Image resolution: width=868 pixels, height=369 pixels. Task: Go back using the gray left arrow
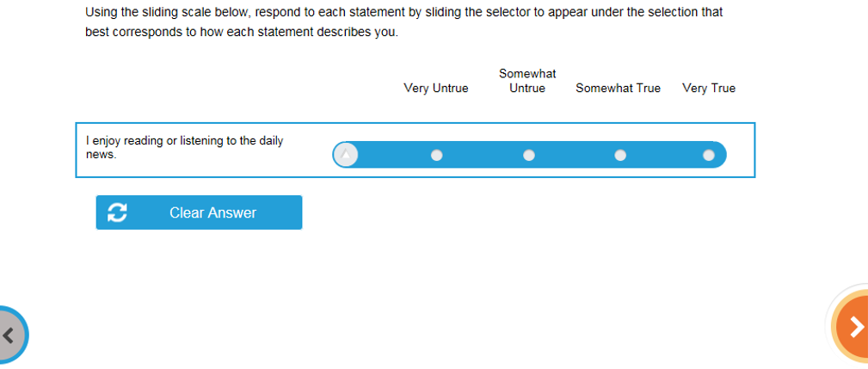coord(10,335)
